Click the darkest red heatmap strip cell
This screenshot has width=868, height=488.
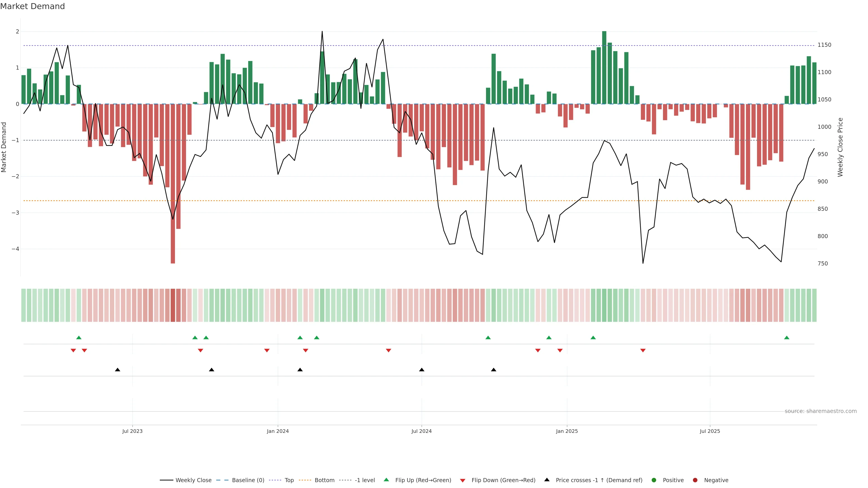coord(173,305)
